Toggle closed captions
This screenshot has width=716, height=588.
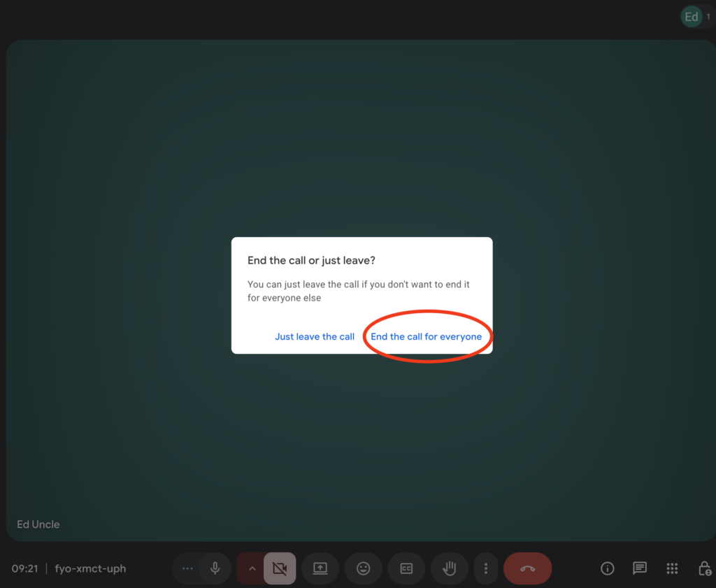pos(406,568)
